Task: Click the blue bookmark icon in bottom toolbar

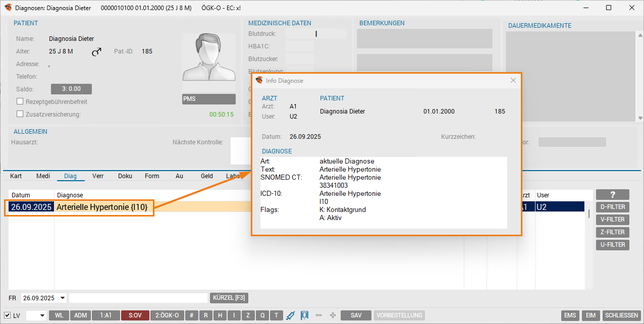Action: pyautogui.click(x=304, y=315)
